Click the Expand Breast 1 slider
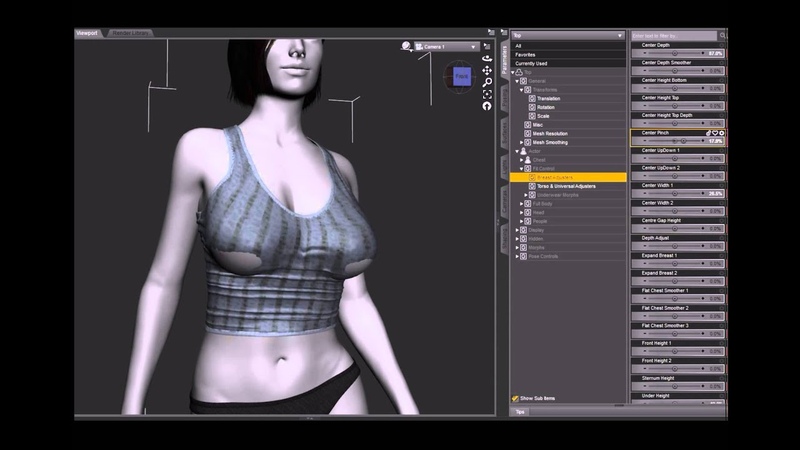This screenshot has width=800, height=450. click(x=678, y=263)
